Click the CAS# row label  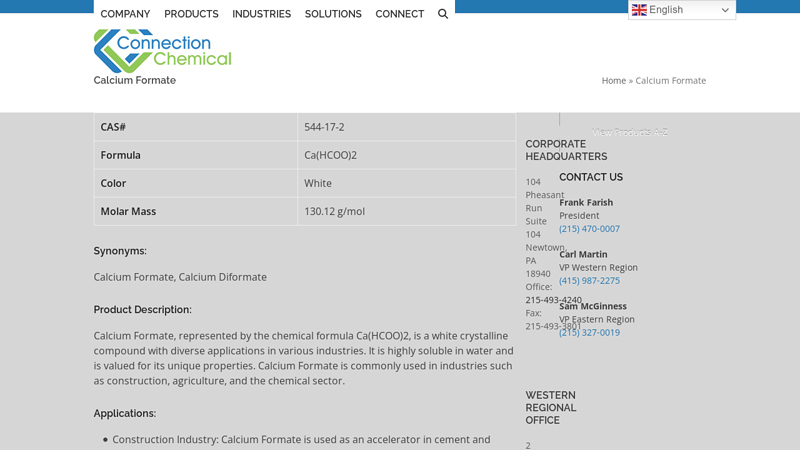[113, 127]
